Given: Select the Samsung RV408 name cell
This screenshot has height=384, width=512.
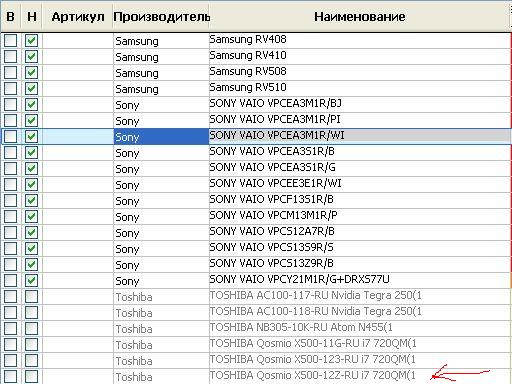Looking at the screenshot, I should (x=360, y=41).
